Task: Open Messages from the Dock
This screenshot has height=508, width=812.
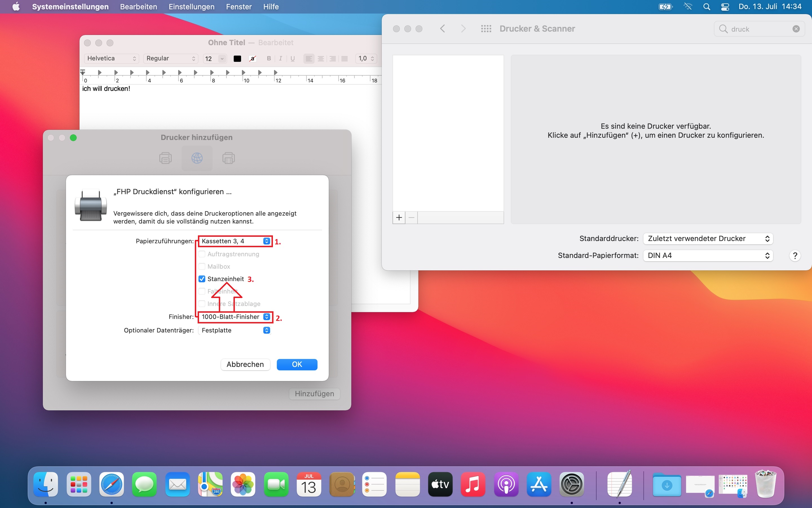Action: pyautogui.click(x=144, y=484)
